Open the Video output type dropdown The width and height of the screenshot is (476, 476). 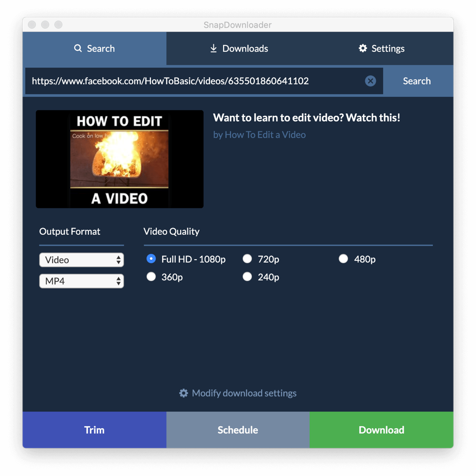pos(82,260)
